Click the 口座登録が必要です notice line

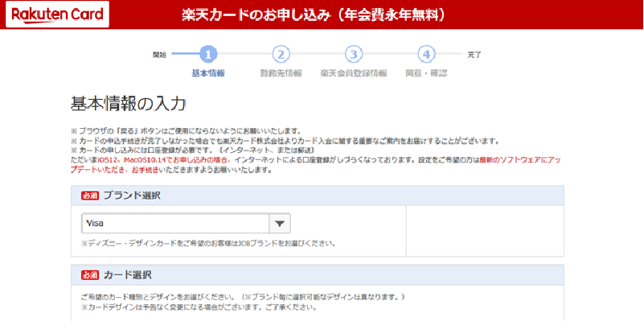coord(193,150)
